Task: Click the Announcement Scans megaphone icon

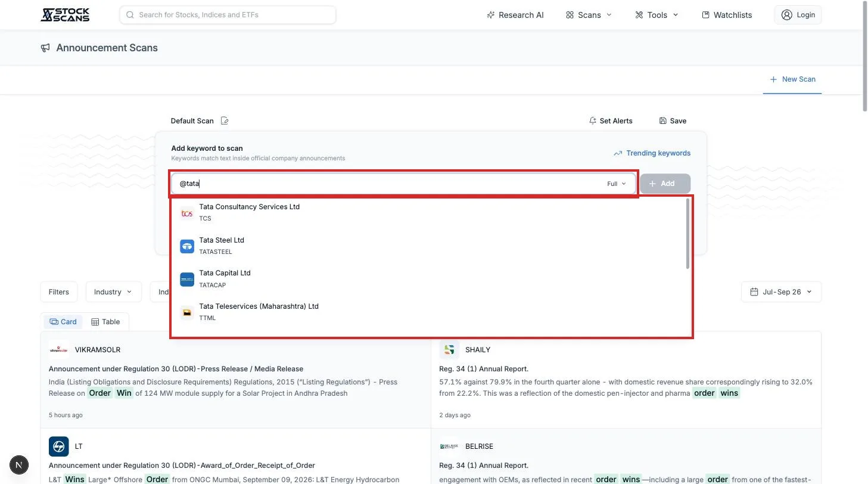Action: tap(45, 48)
